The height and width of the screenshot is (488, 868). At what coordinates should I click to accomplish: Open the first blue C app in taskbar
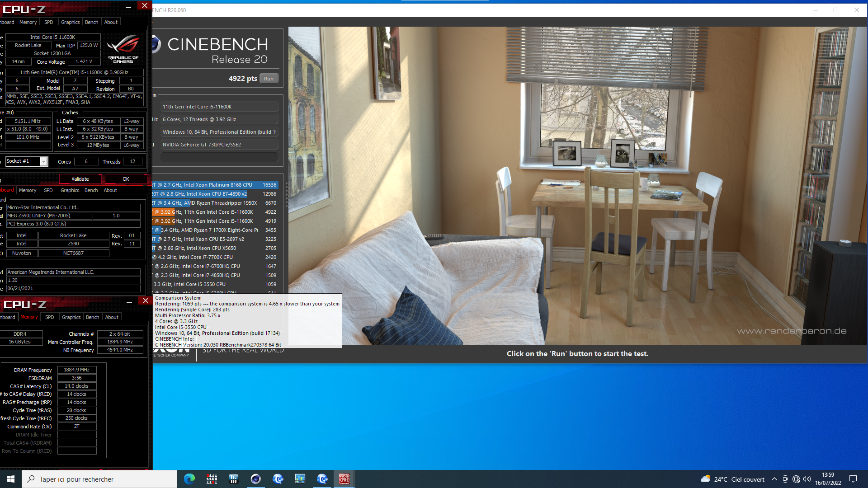pyautogui.click(x=278, y=479)
